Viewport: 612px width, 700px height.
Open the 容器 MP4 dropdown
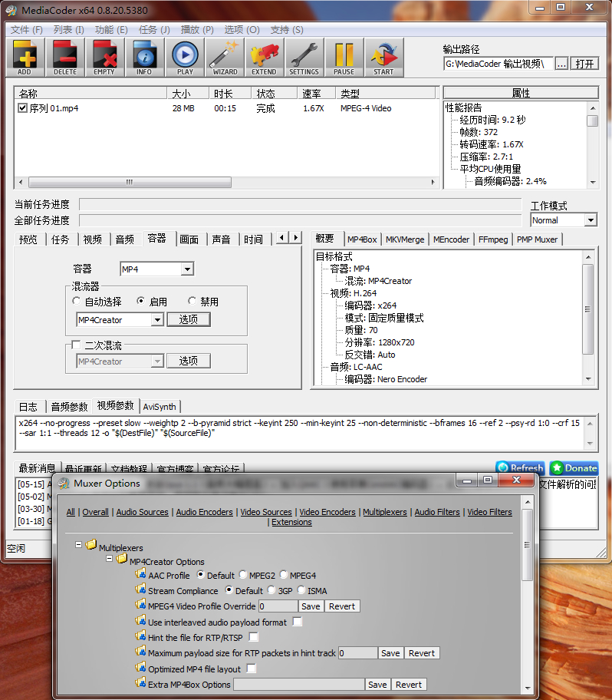point(187,269)
